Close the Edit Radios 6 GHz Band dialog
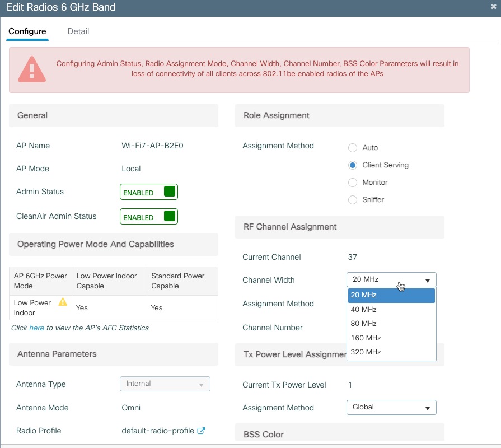 click(x=492, y=7)
